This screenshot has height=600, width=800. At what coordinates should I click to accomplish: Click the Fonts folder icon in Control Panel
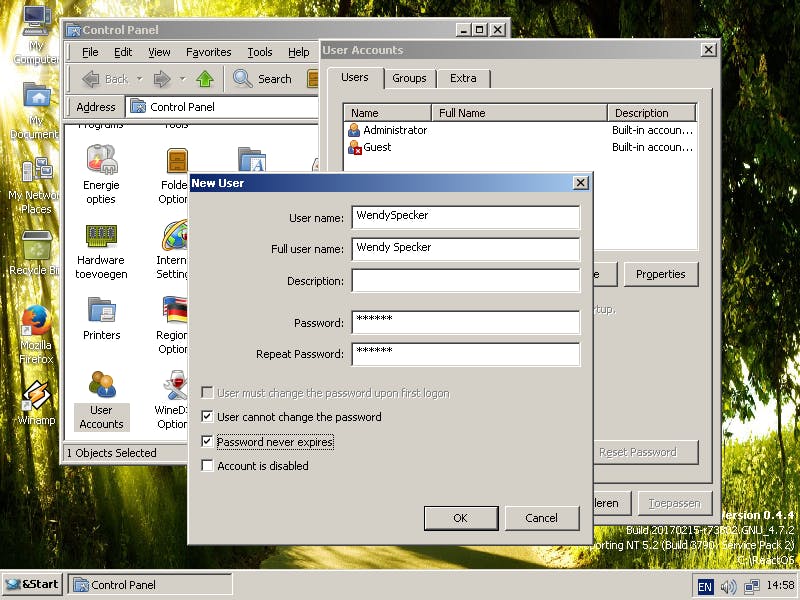coord(252,160)
